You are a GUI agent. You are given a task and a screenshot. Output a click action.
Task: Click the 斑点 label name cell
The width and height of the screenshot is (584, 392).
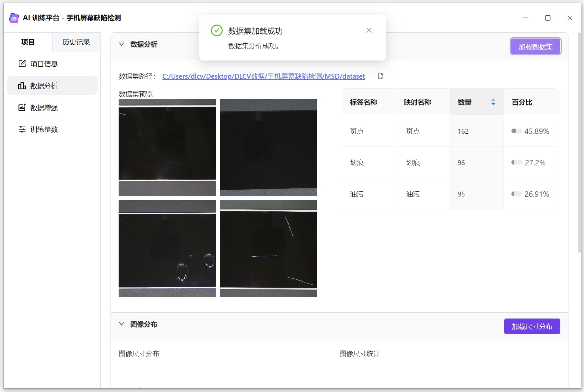pos(369,131)
